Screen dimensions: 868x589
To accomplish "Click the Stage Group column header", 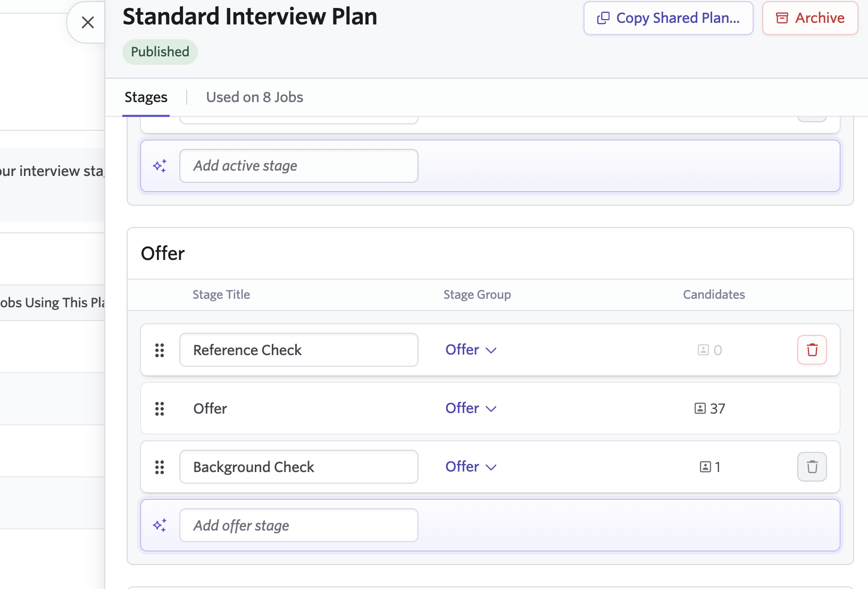I will click(477, 294).
